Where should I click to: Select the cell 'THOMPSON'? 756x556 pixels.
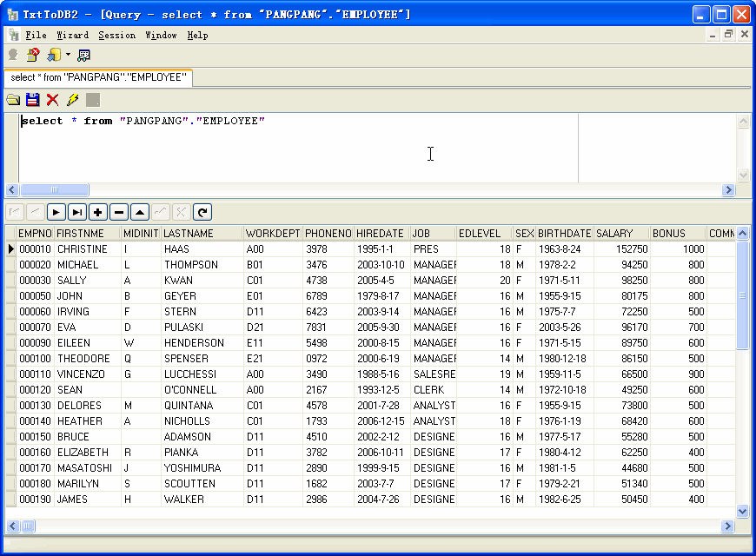202,265
